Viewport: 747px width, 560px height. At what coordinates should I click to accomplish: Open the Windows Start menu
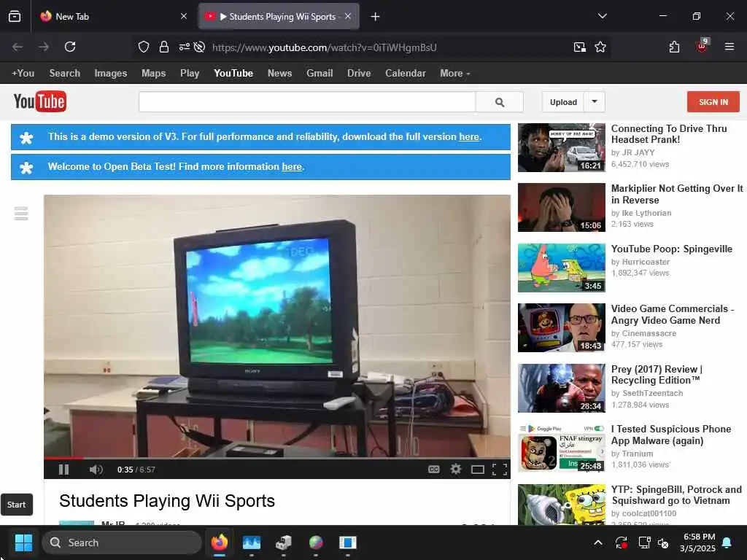[23, 542]
